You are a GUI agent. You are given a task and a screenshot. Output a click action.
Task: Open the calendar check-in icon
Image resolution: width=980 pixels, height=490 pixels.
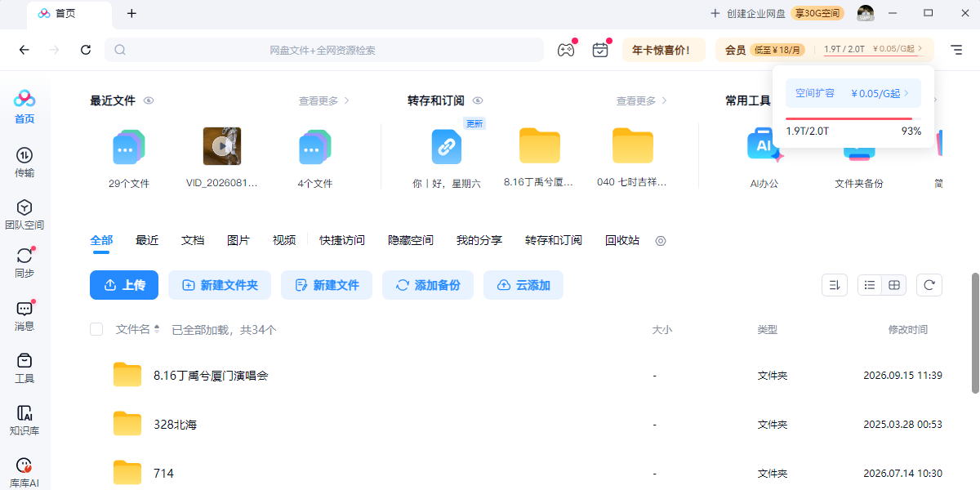tap(600, 50)
